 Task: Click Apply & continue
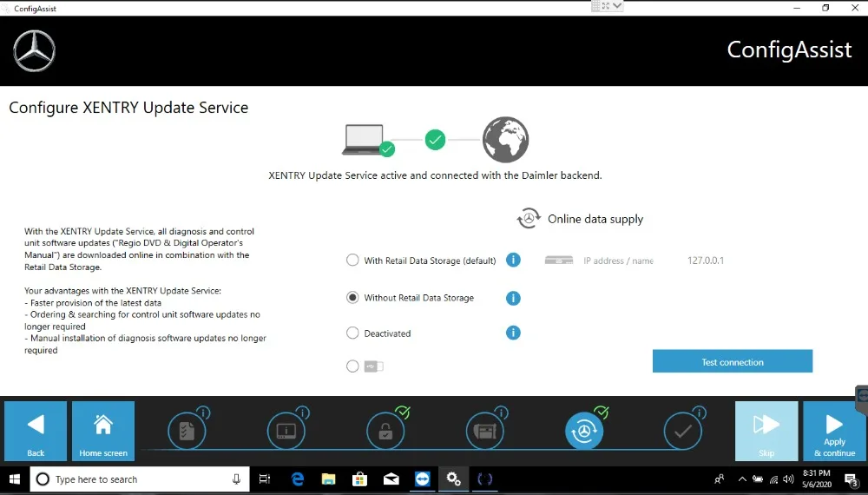(x=834, y=432)
